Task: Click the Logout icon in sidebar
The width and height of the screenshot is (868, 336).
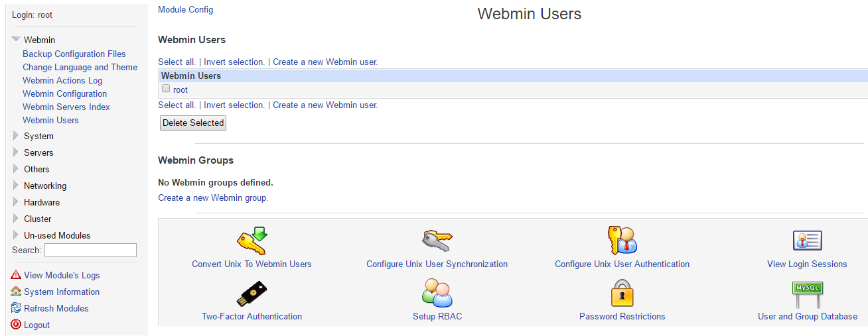Action: point(16,325)
